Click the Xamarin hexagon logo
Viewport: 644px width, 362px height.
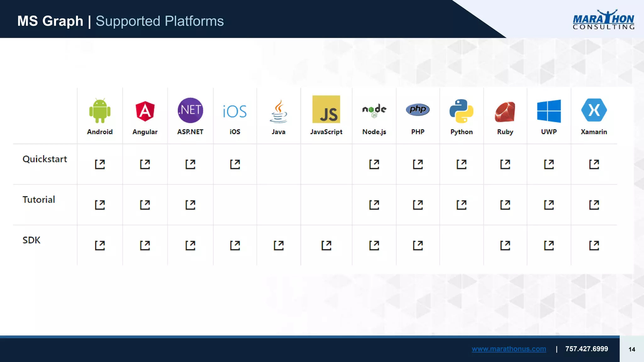pyautogui.click(x=594, y=110)
